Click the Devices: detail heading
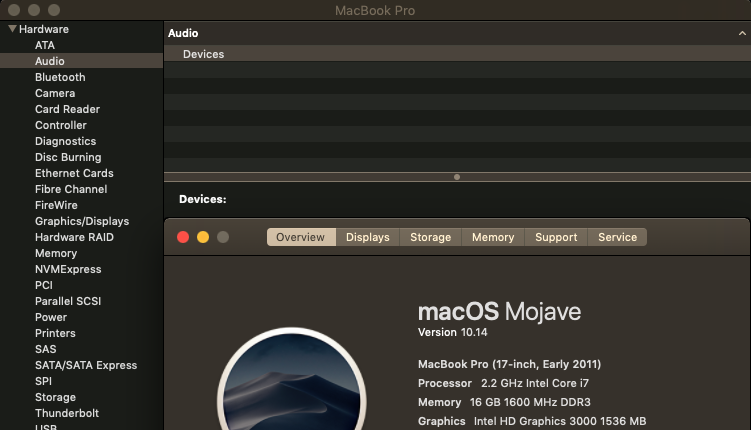 tap(203, 199)
